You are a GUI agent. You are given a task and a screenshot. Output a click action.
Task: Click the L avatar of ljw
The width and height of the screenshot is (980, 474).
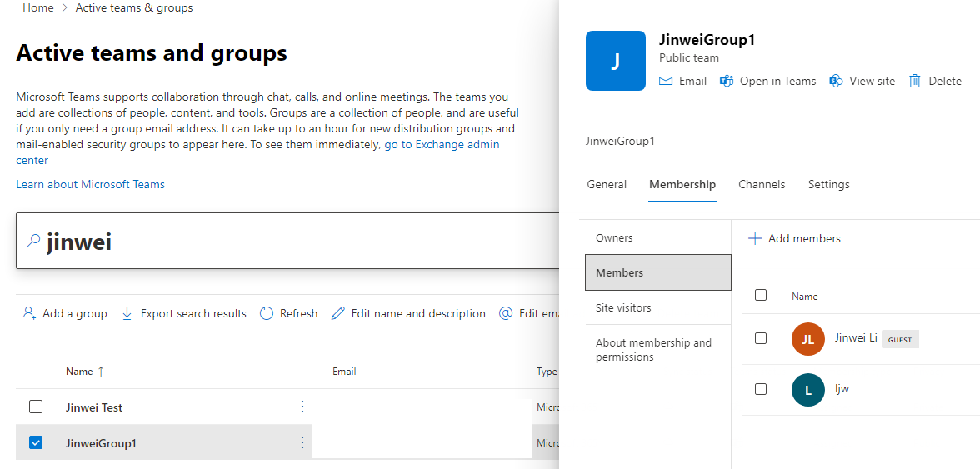coord(808,390)
